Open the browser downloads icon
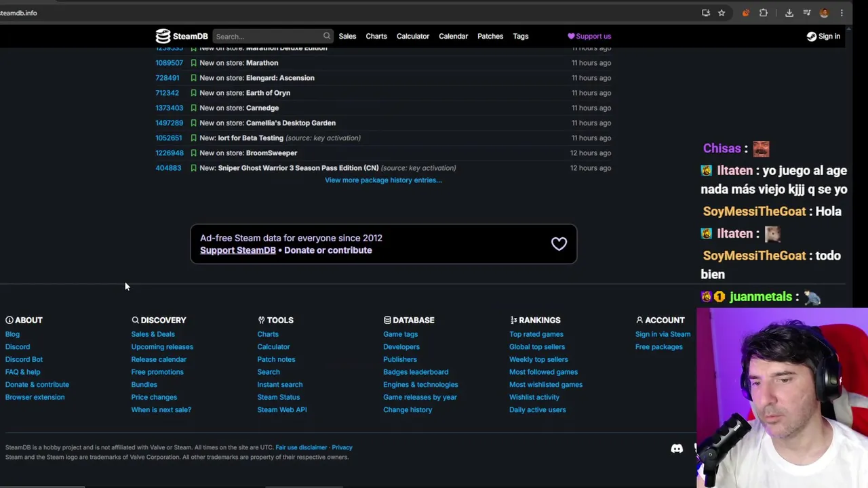This screenshot has height=488, width=868. click(x=789, y=13)
